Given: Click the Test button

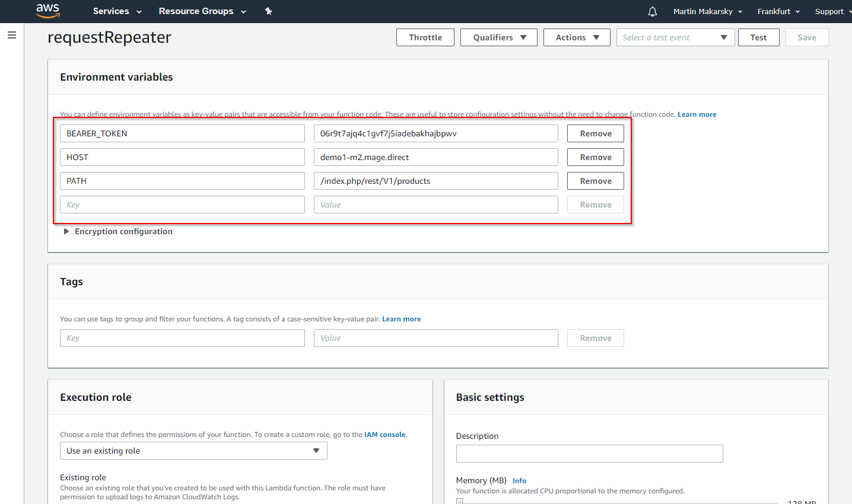Looking at the screenshot, I should tap(758, 37).
